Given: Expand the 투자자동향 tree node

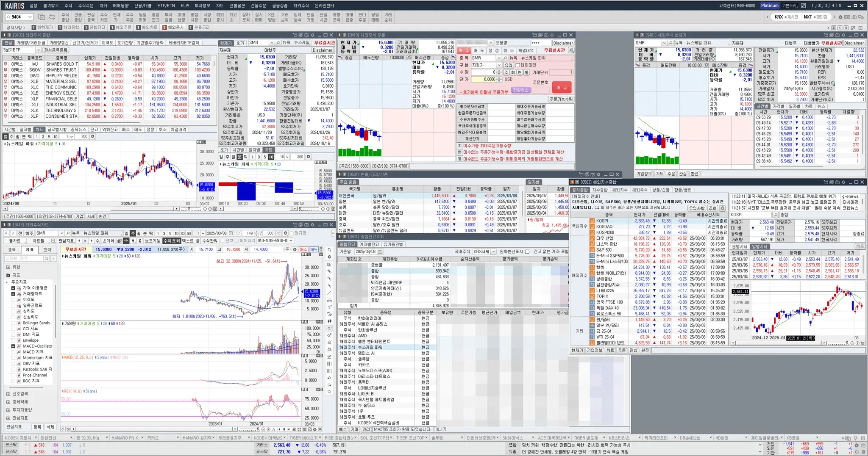Looking at the screenshot, I should (8, 410).
